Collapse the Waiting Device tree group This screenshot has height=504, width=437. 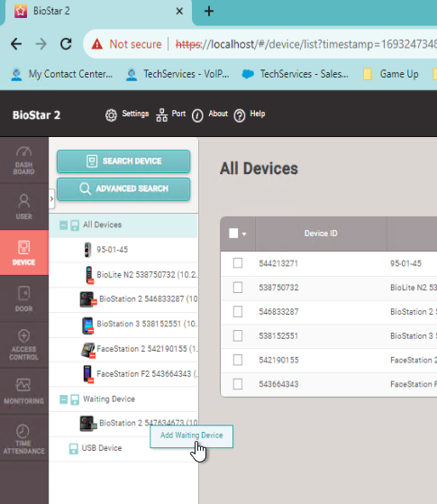[x=64, y=399]
